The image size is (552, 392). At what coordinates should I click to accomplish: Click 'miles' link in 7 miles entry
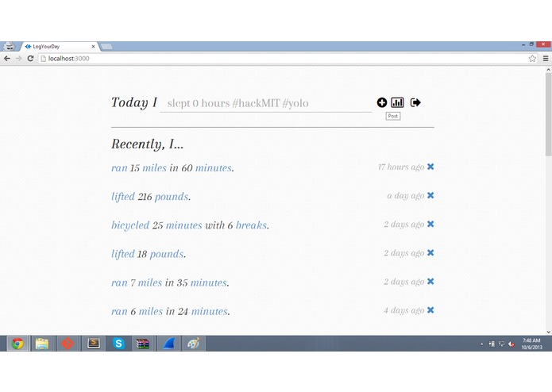tap(150, 282)
